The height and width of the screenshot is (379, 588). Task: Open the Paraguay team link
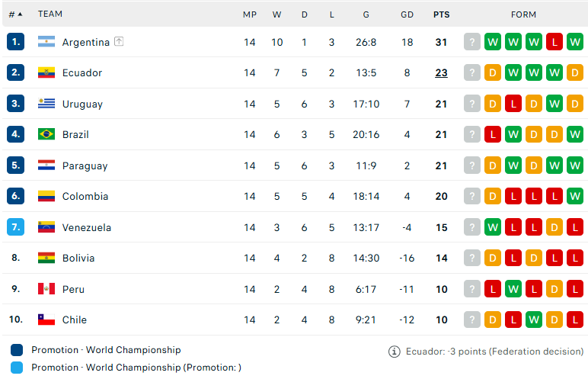(x=85, y=165)
